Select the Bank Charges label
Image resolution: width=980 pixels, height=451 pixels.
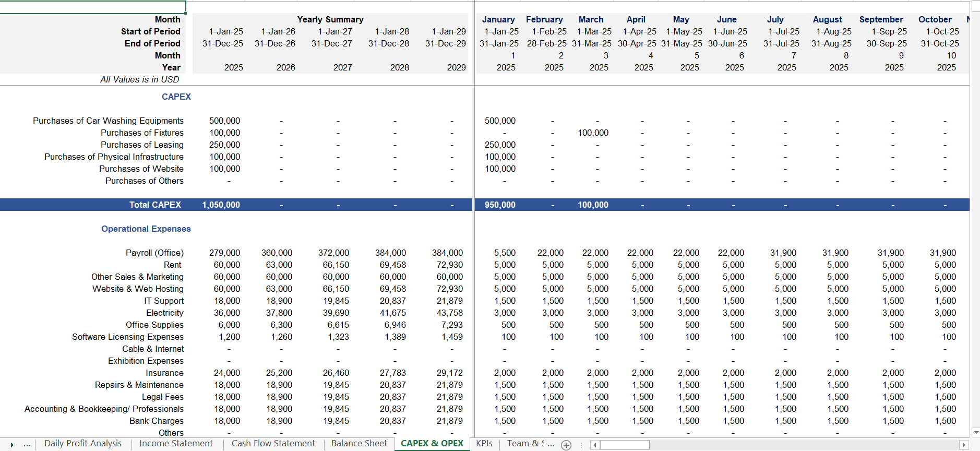coord(157,421)
